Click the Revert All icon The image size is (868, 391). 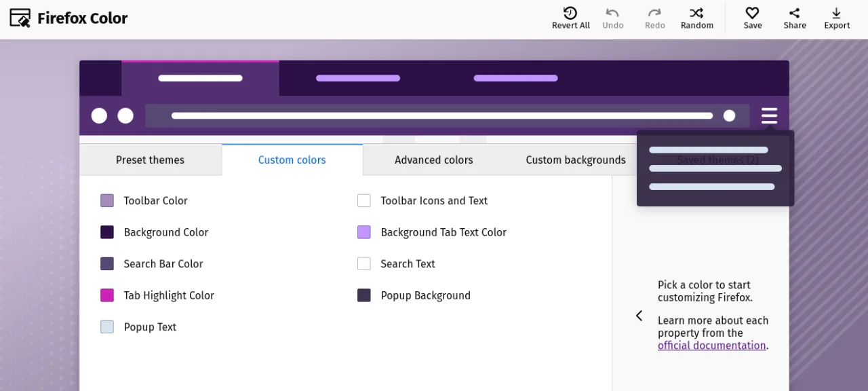570,13
